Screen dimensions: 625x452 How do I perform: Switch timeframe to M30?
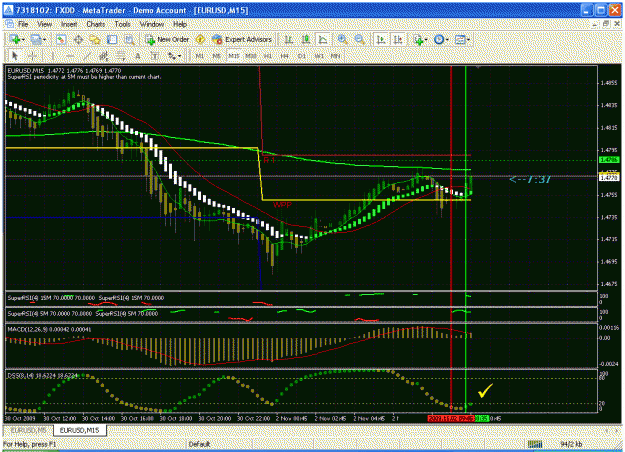pos(251,56)
